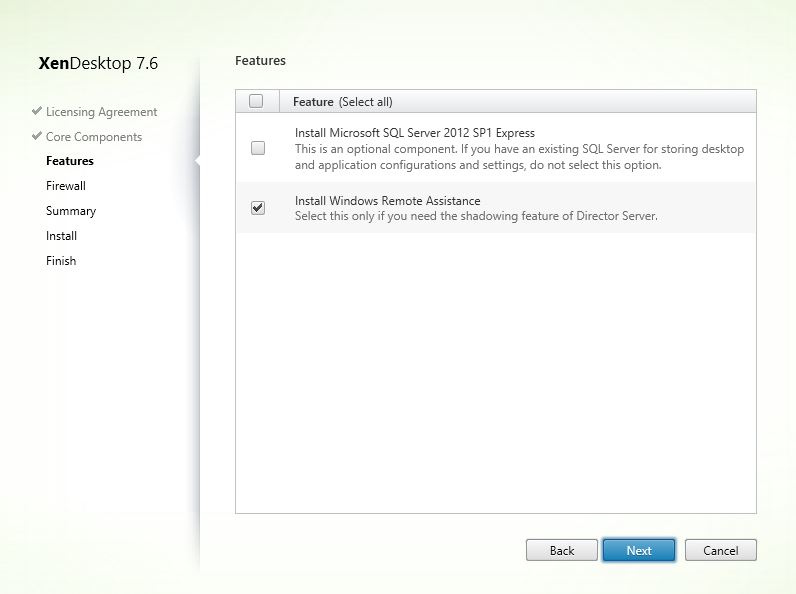The image size is (796, 594).
Task: Open the Summary step in sidebar
Action: [71, 211]
